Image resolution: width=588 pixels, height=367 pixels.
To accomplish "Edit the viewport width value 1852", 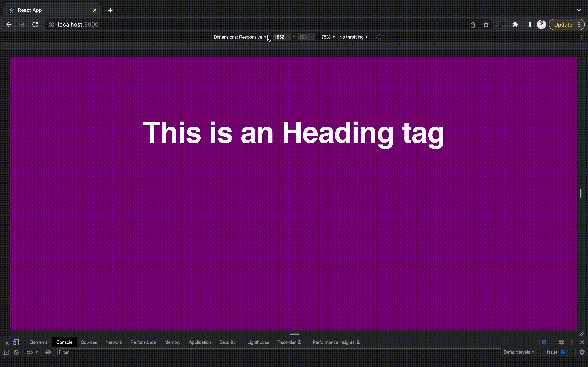I will point(281,37).
